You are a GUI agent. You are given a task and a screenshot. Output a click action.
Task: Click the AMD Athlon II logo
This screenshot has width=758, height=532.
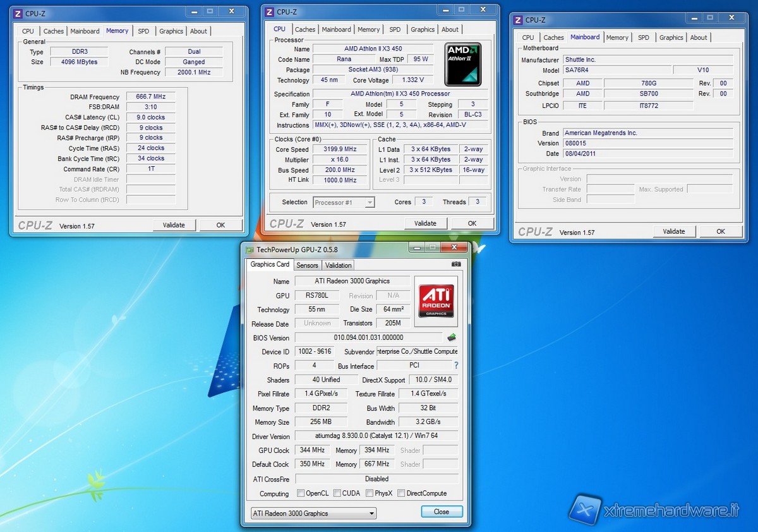tap(462, 64)
